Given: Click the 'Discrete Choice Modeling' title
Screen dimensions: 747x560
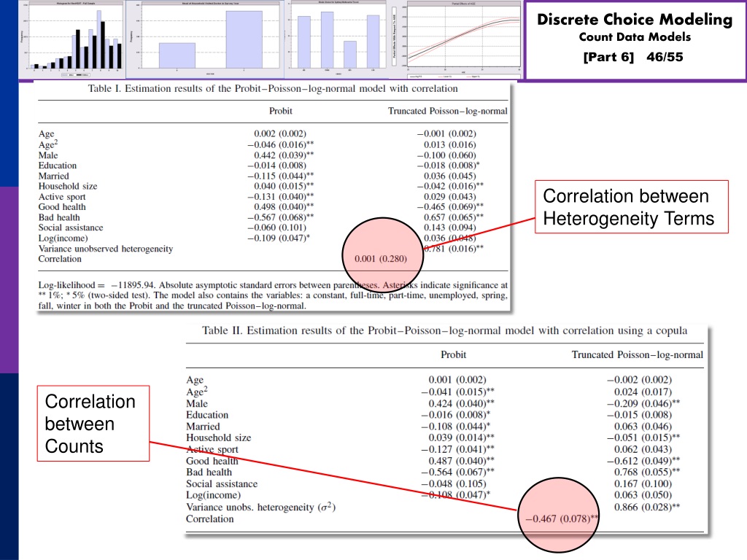Looking at the screenshot, I should [x=635, y=20].
